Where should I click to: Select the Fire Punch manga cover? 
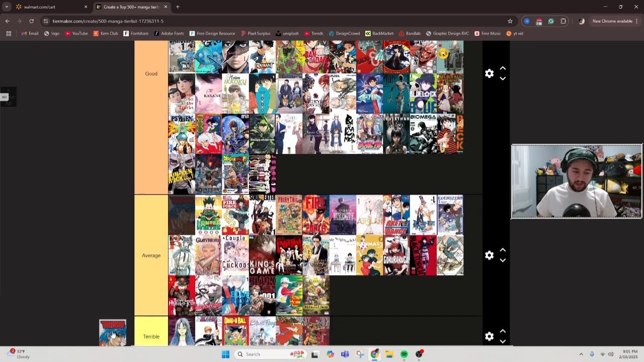coord(316,215)
